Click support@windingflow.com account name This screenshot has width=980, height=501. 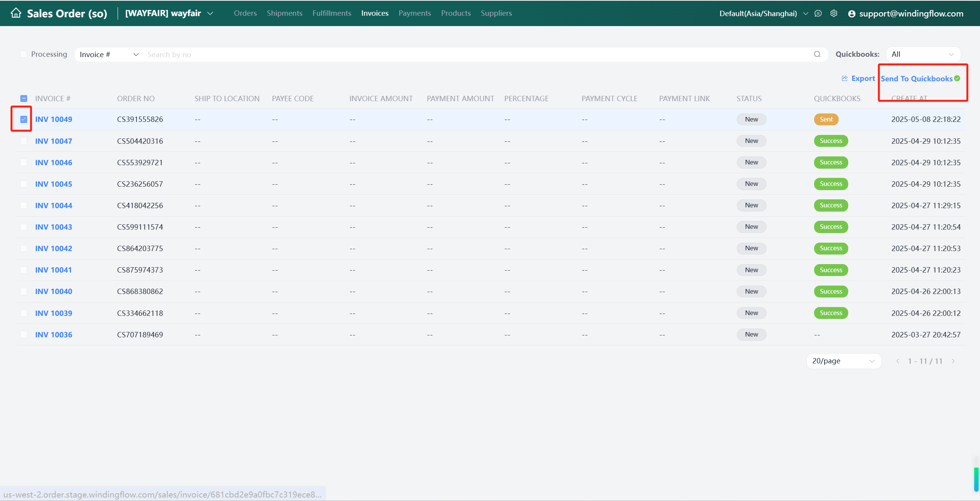911,13
